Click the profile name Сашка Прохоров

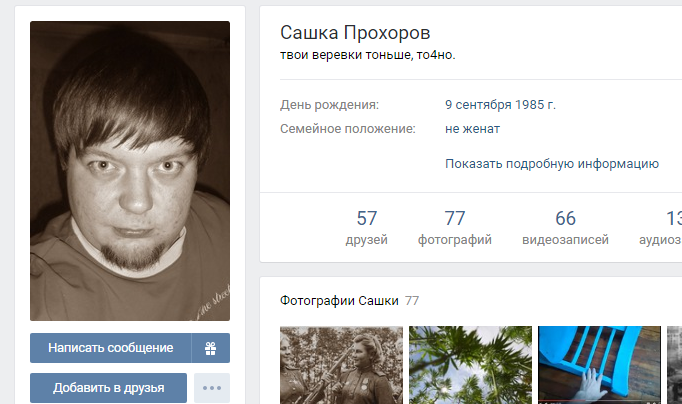tap(355, 33)
